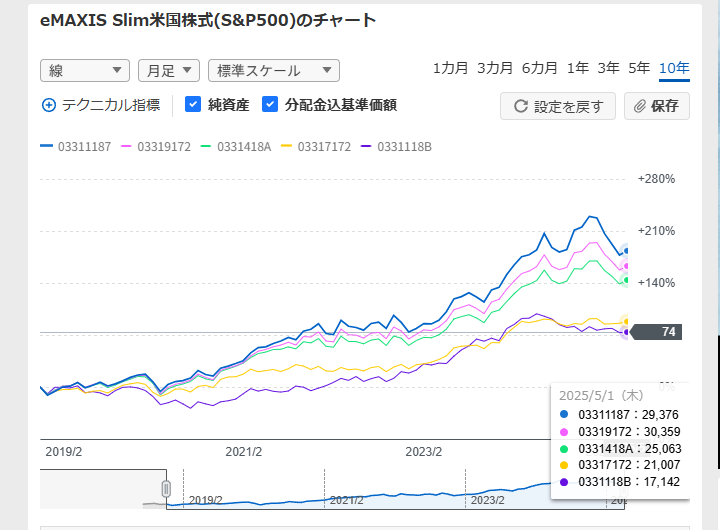This screenshot has height=530, width=720.
Task: Click the 保存 save button
Action: 657,106
